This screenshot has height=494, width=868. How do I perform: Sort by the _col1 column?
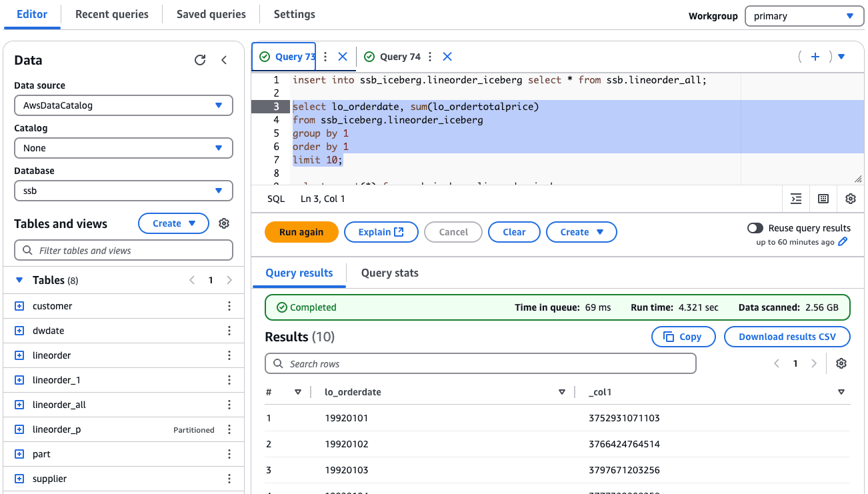[841, 392]
